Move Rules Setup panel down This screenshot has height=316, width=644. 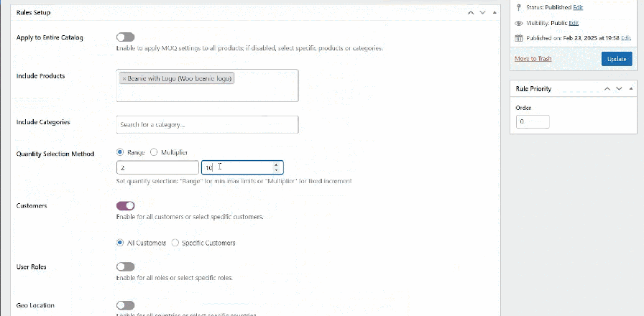coord(482,13)
